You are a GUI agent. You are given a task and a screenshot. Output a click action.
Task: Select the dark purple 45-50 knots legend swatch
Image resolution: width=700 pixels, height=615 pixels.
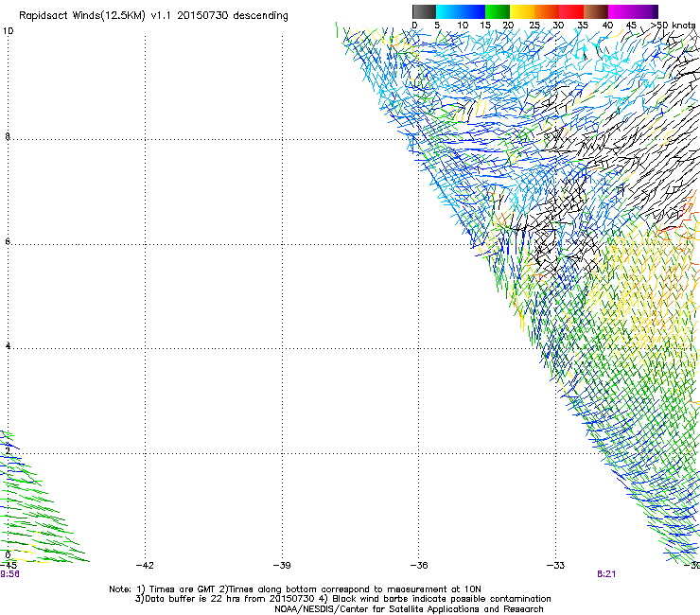coord(645,11)
